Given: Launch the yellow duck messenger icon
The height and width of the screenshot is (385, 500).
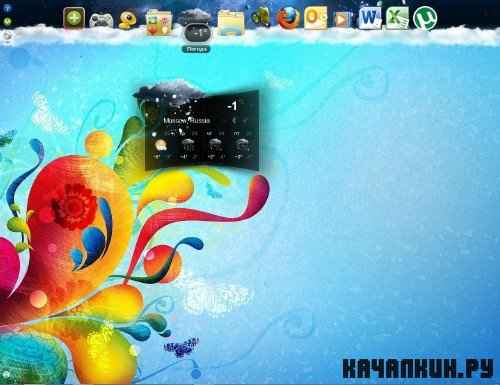Looking at the screenshot, I should coord(128,20).
